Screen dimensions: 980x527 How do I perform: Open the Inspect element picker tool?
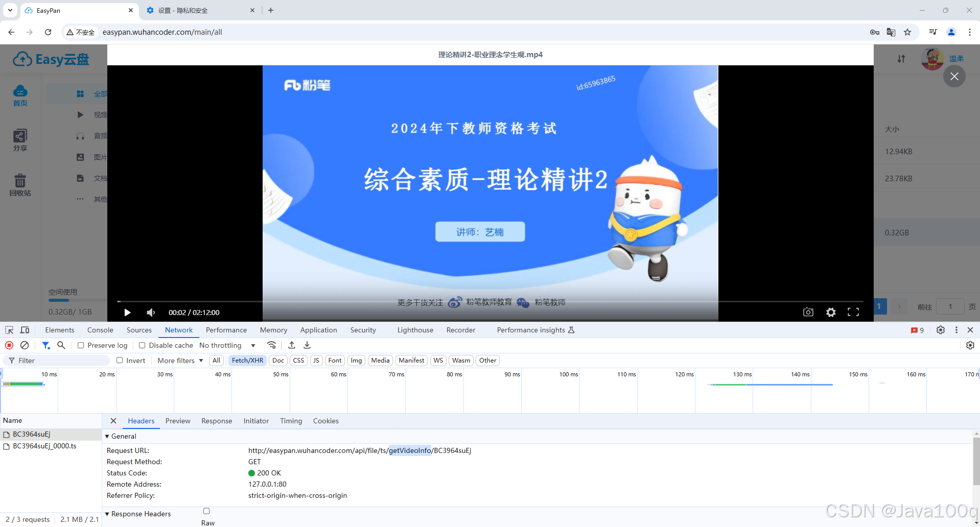pyautogui.click(x=9, y=330)
